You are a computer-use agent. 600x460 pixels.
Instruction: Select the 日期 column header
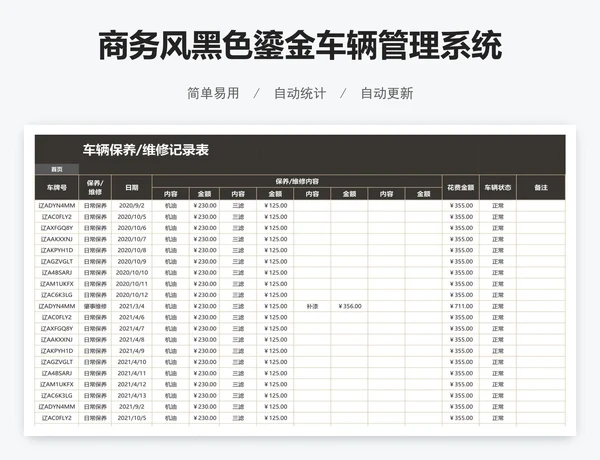coord(132,188)
